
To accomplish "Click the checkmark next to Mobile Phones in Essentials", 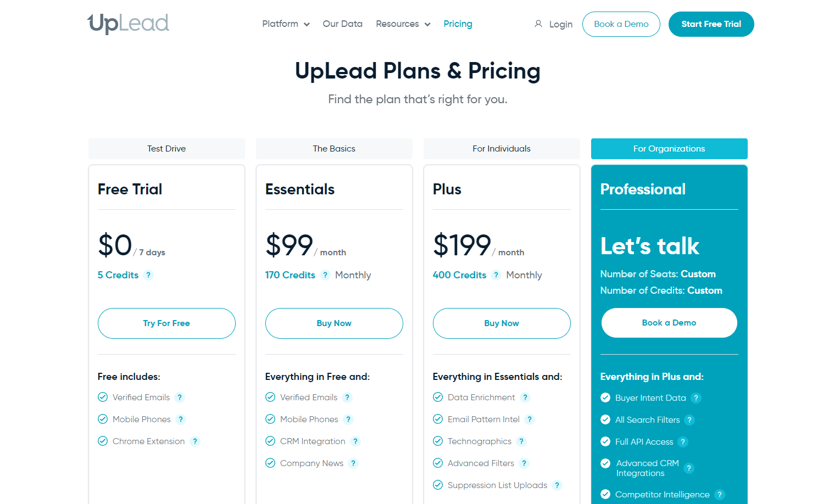I will click(x=270, y=419).
